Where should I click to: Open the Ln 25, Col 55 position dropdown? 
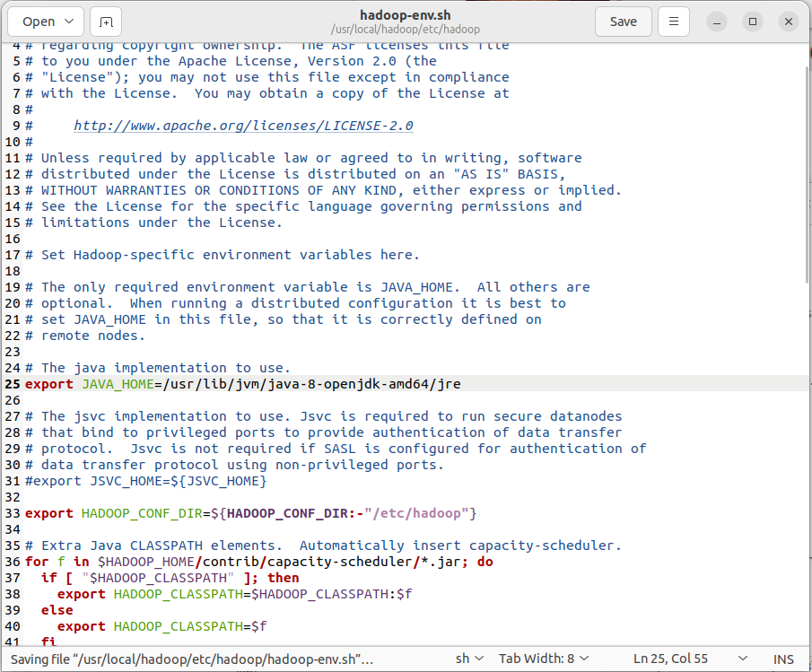coord(690,659)
